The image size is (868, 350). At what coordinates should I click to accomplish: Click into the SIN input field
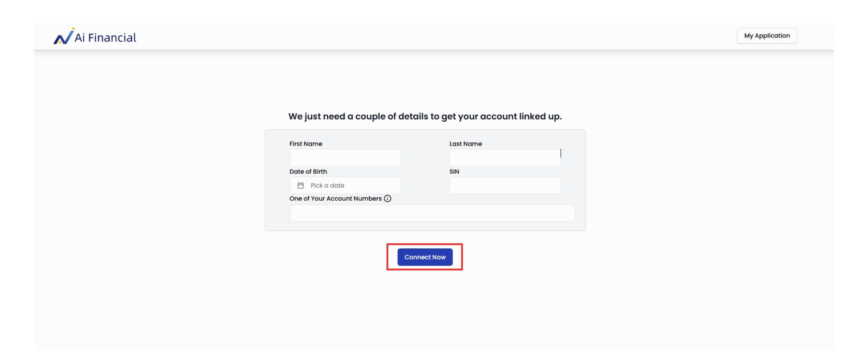point(505,185)
